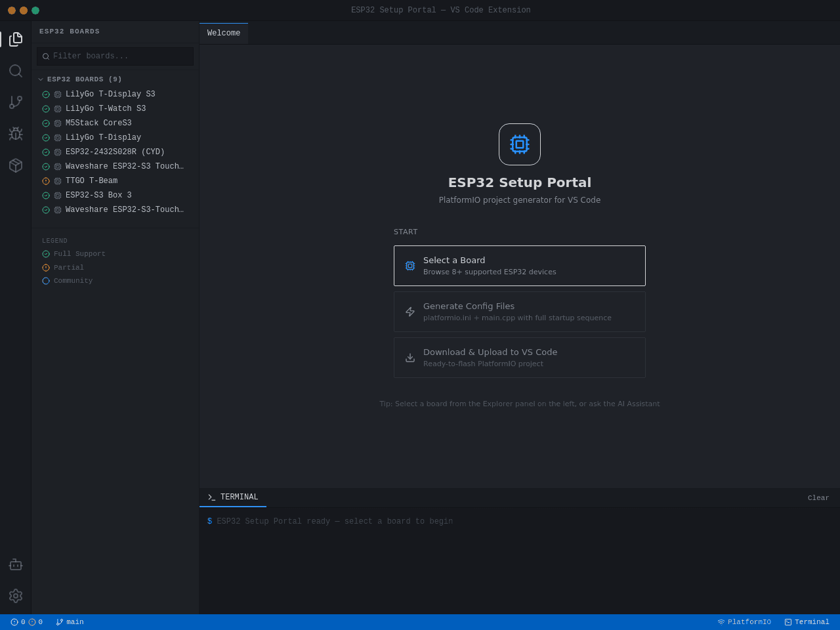
Task: Click the ESP32 BOARDS sidebar title
Action: (x=70, y=31)
